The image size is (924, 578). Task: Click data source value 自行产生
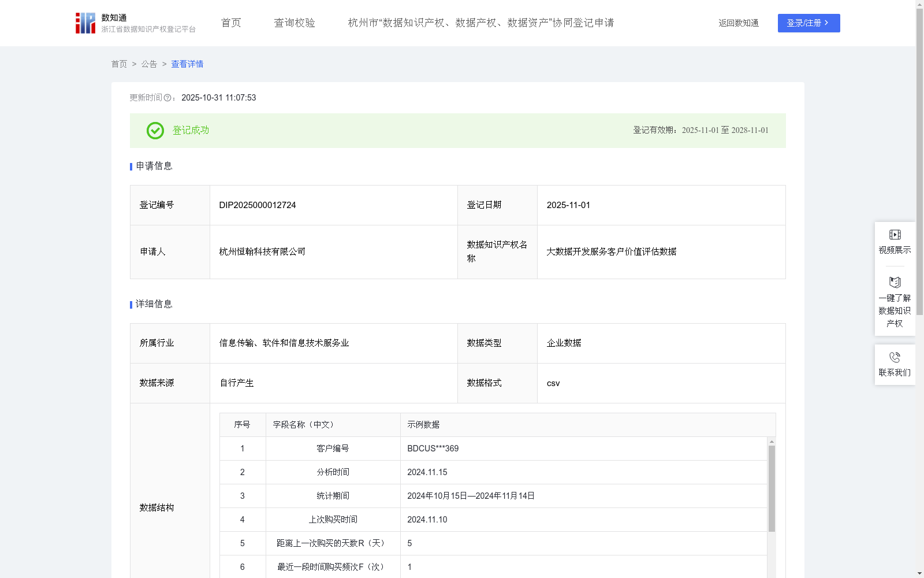pos(237,383)
